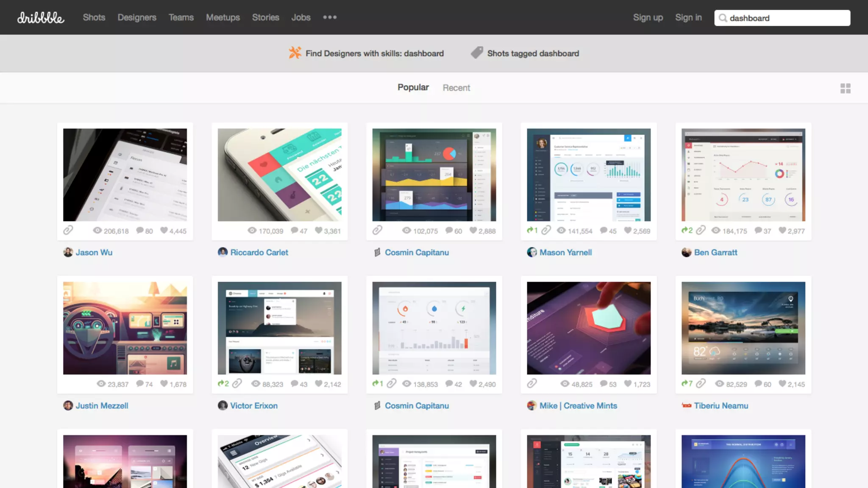This screenshot has height=488, width=868.
Task: Like Riccardo Carlet's shot with the heart icon
Action: click(319, 230)
